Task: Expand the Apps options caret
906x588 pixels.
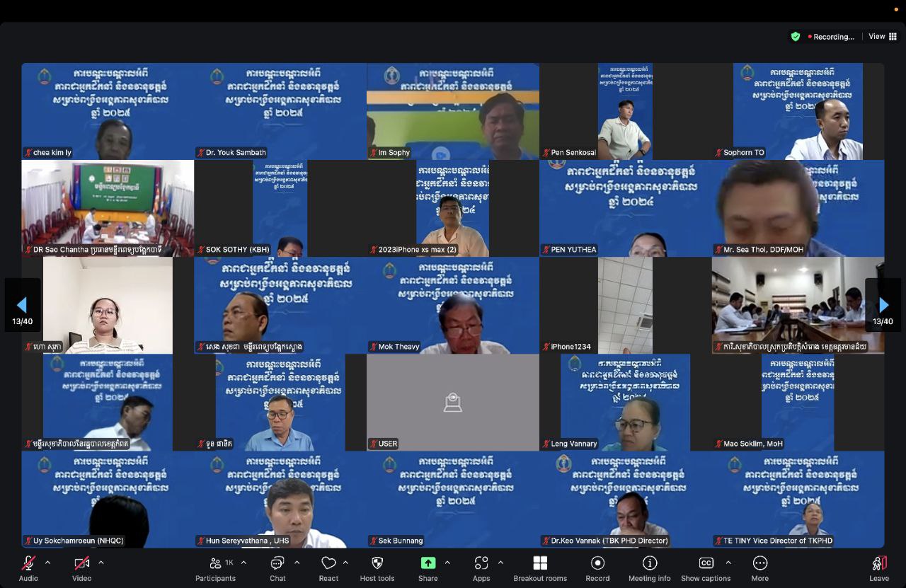Action: click(500, 563)
